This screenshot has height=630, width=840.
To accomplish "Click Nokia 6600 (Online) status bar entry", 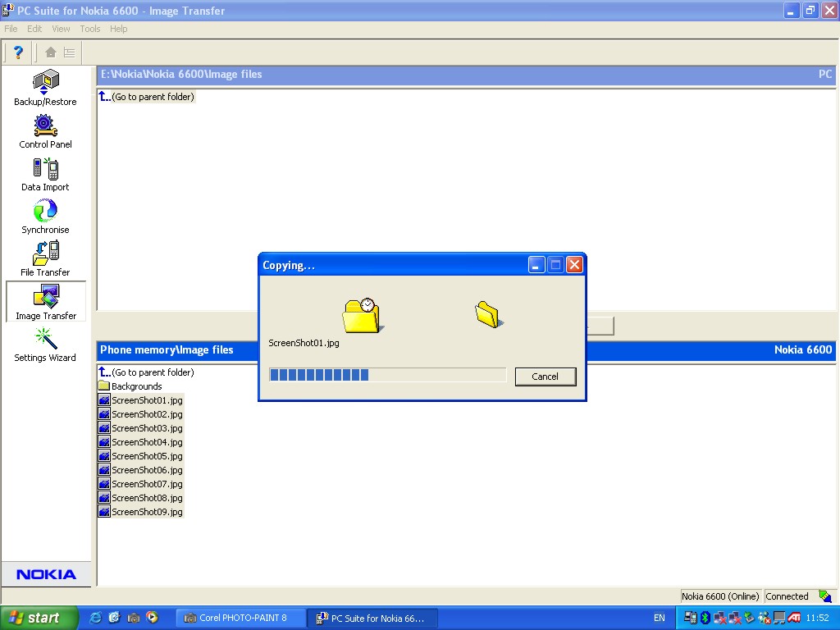I will point(720,596).
